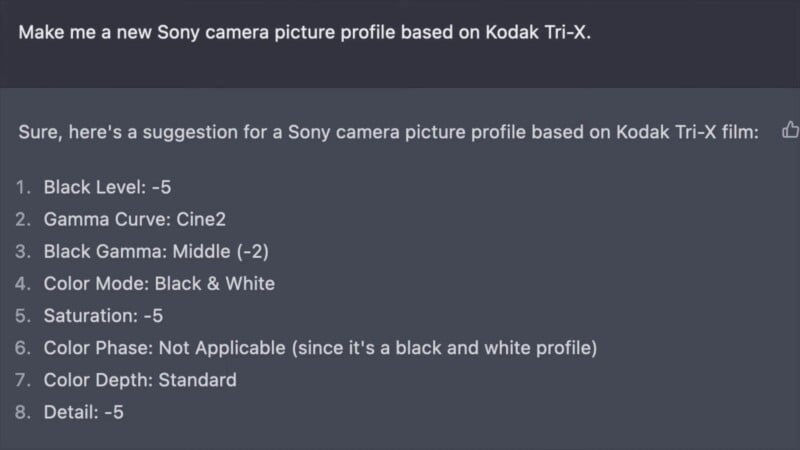Select the 'Detail: -5' list item
This screenshot has height=450, width=800.
tap(84, 412)
